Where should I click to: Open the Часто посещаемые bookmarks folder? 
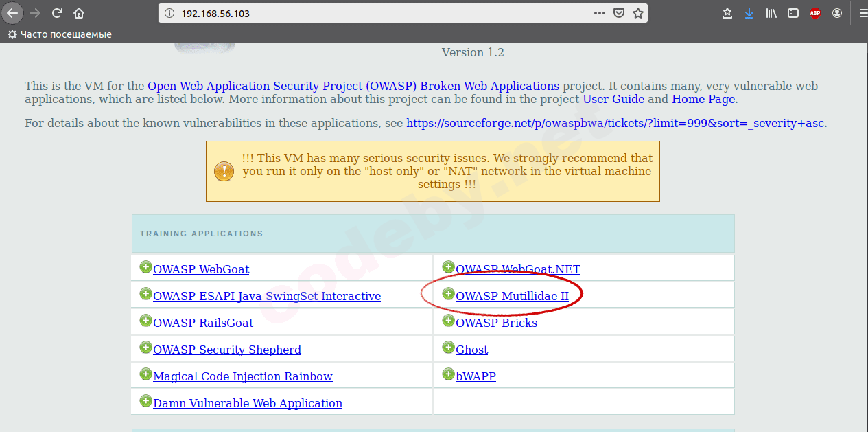[x=59, y=34]
